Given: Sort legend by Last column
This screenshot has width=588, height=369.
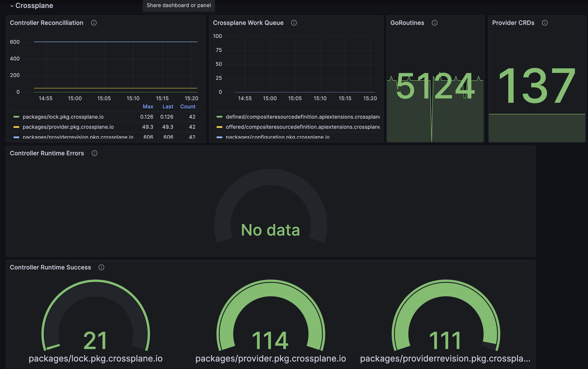Looking at the screenshot, I should tap(168, 107).
